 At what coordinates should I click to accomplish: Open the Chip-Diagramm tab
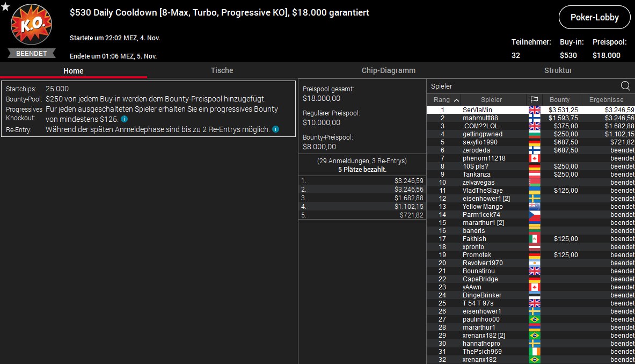tap(388, 70)
